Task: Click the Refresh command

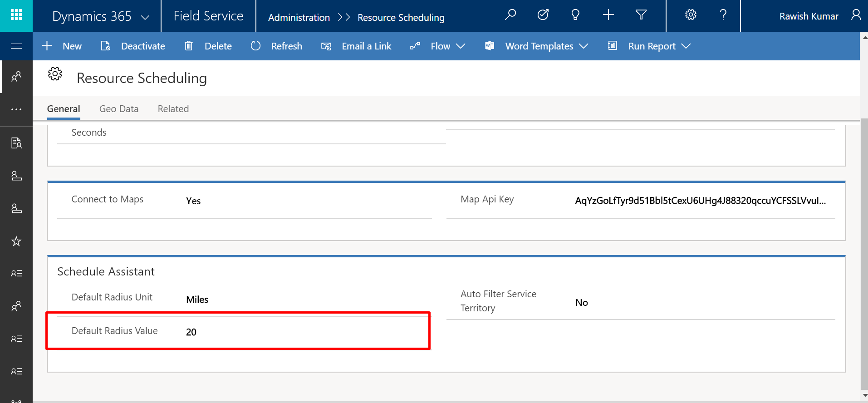Action: [x=276, y=46]
